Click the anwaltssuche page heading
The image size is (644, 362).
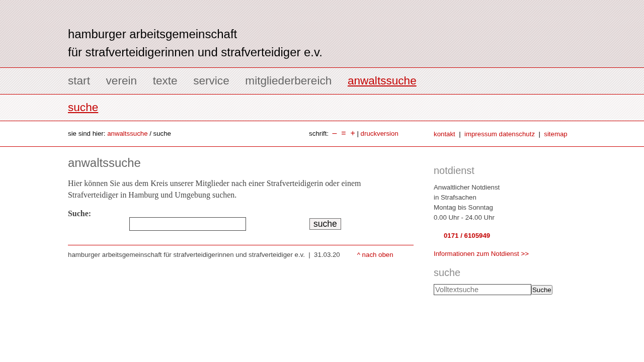[104, 163]
